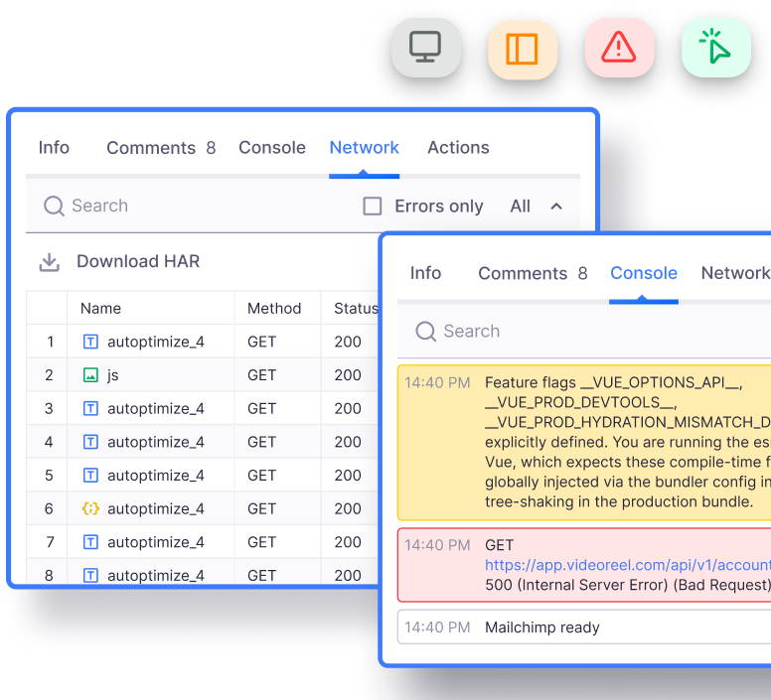Viewport: 771px width, 700px height.
Task: Click the 14:40 PM timestamp of warning entry
Action: [437, 382]
